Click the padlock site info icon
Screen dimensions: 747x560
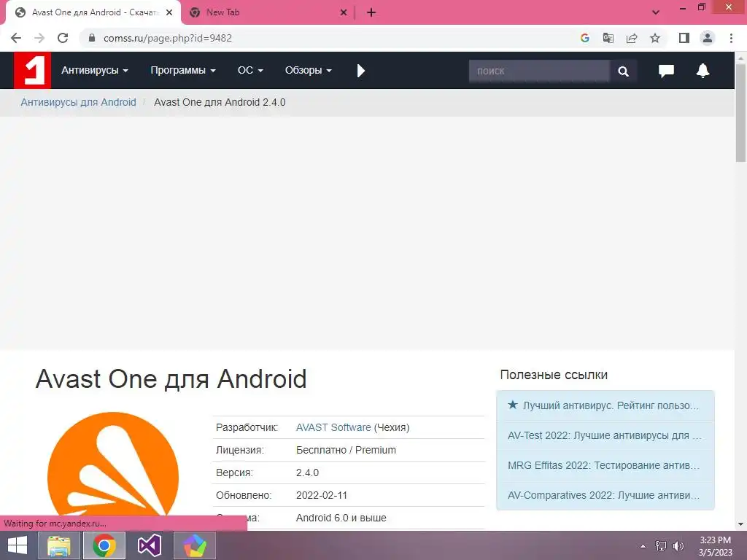[x=92, y=38]
